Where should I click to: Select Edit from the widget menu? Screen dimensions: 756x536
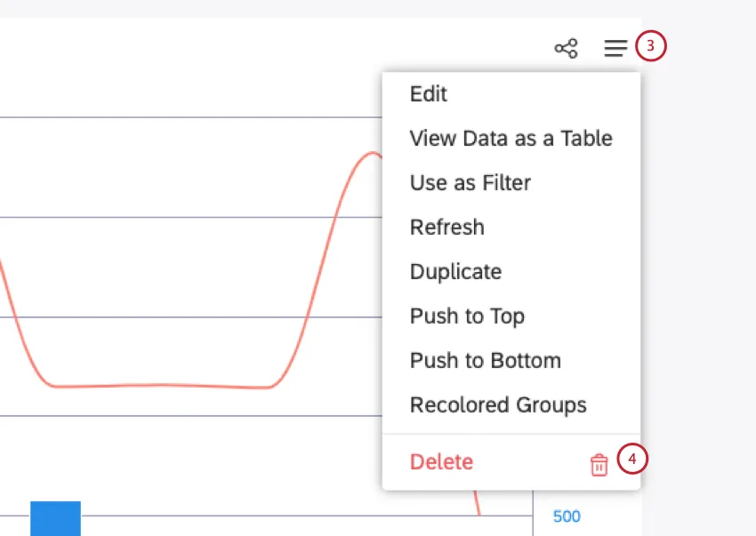pos(429,94)
